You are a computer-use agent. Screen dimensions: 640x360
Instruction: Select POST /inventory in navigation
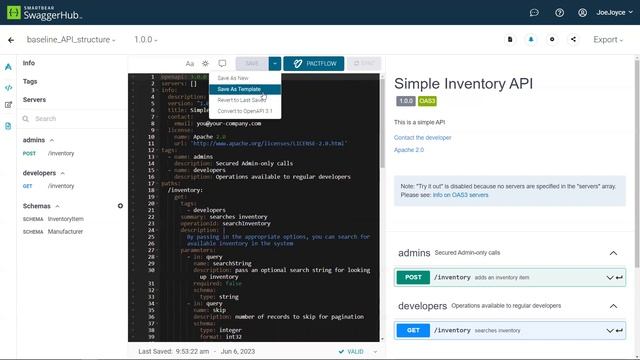tap(49, 153)
